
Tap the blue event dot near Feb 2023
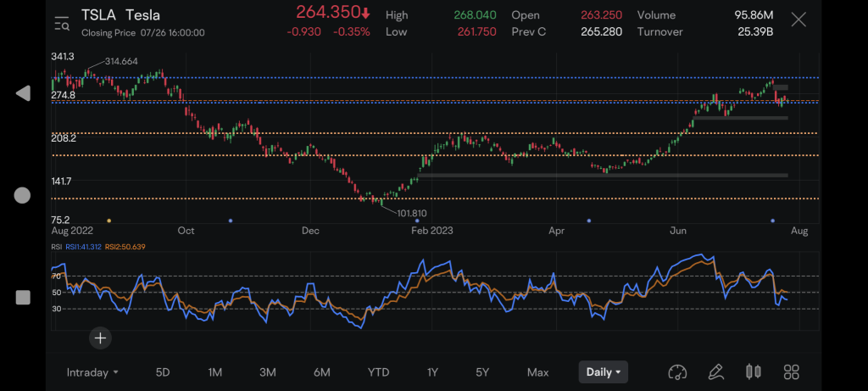(x=417, y=221)
